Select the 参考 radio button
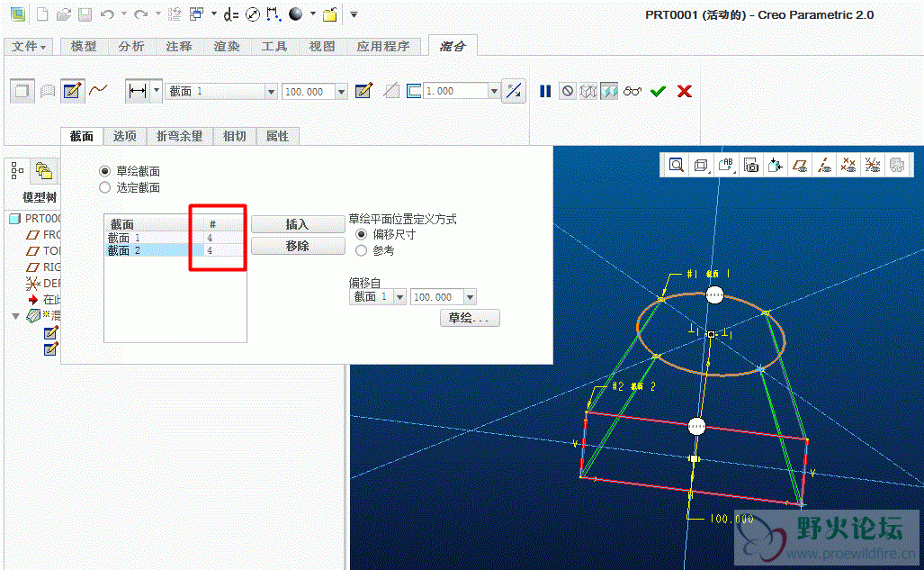Image resolution: width=924 pixels, height=570 pixels. tap(361, 250)
